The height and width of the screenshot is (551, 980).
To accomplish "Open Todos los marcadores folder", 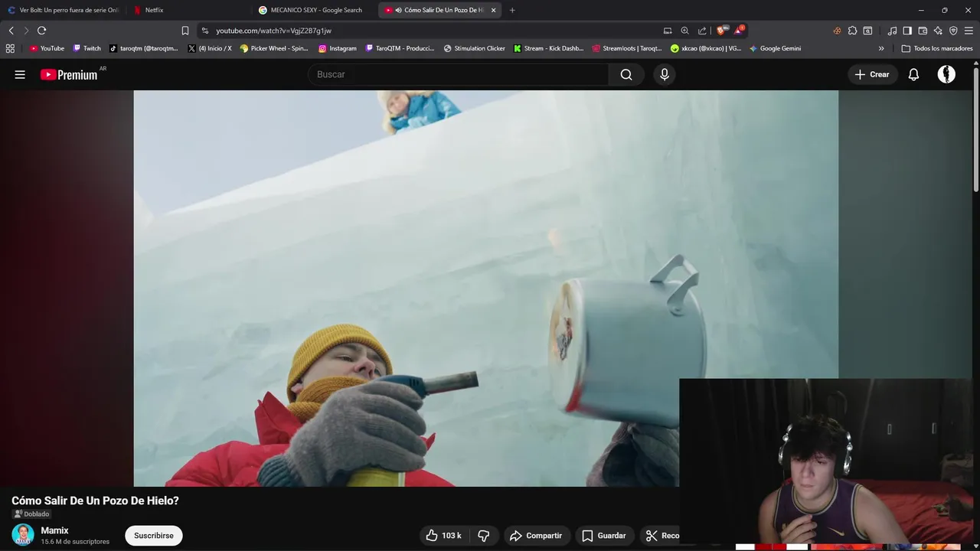I will pos(937,48).
